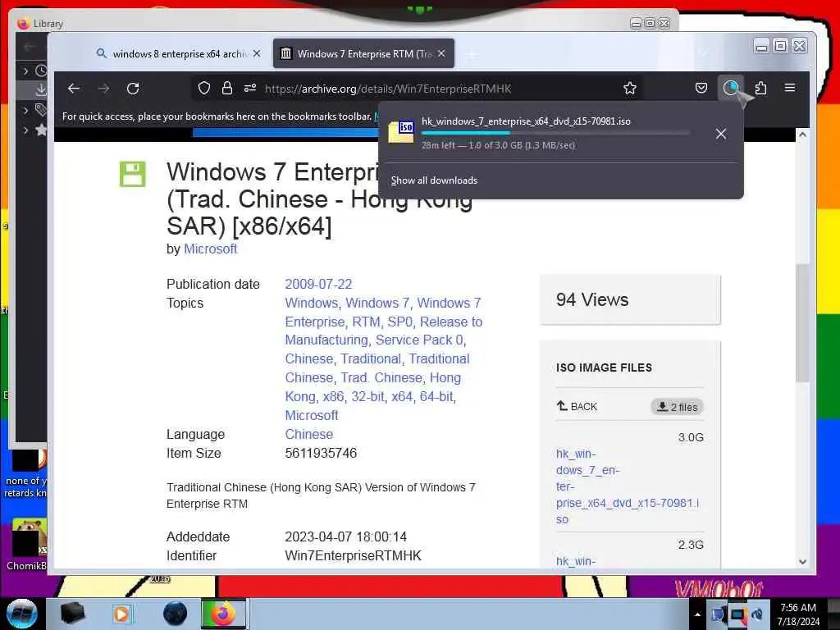Click Show all downloads
Viewport: 840px width, 630px height.
coord(434,180)
